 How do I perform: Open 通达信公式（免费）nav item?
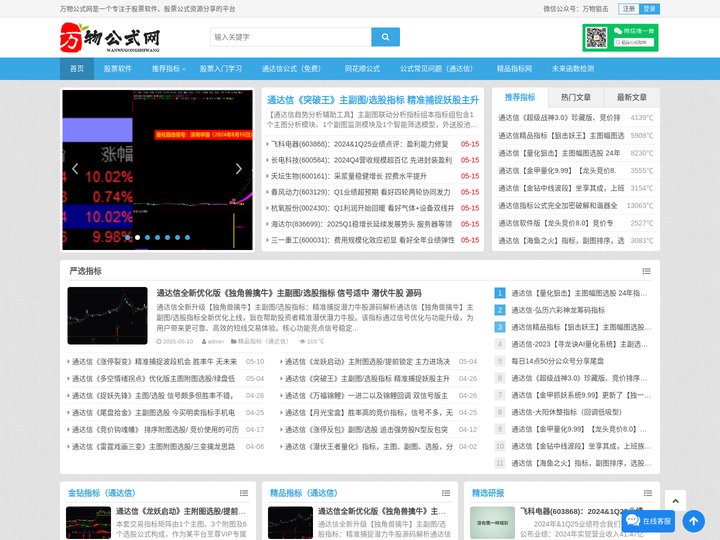[x=291, y=69]
